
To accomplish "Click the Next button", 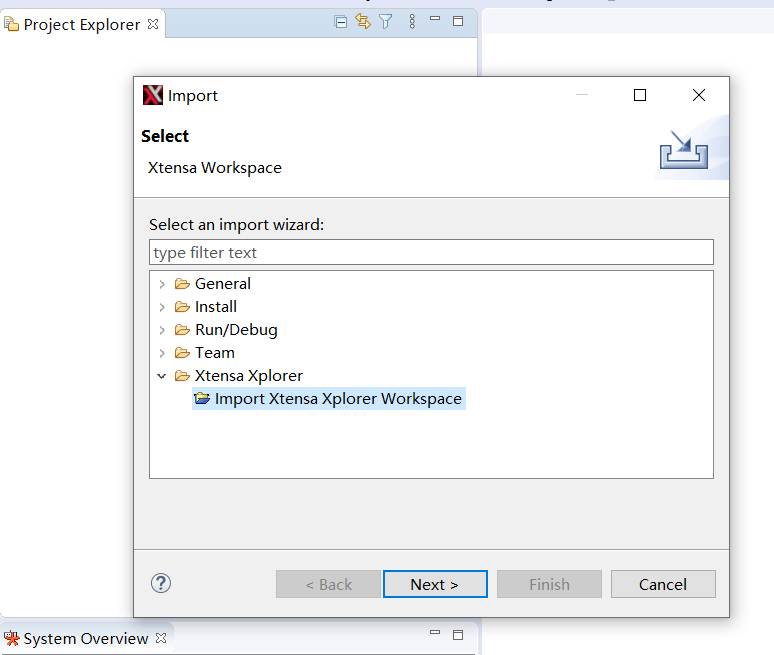I will pyautogui.click(x=435, y=584).
